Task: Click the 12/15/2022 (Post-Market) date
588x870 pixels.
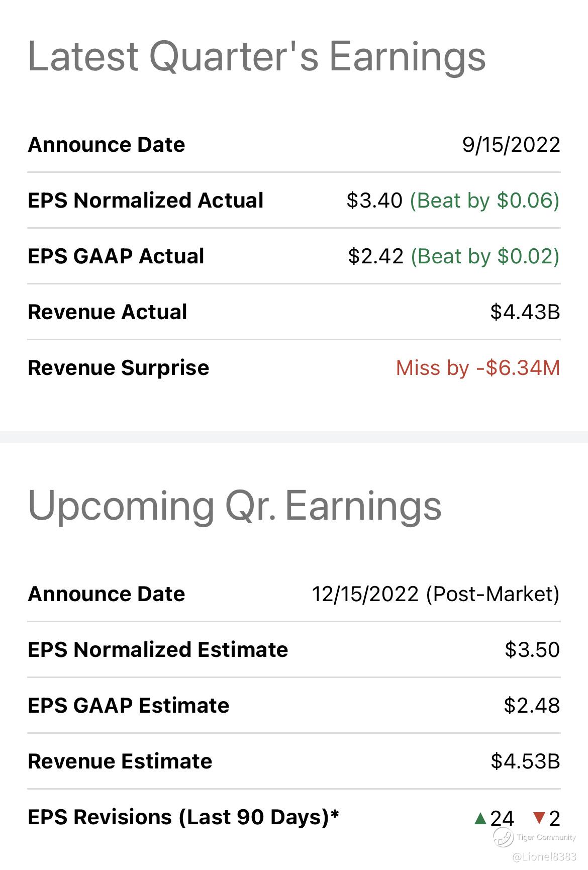Action: [435, 594]
